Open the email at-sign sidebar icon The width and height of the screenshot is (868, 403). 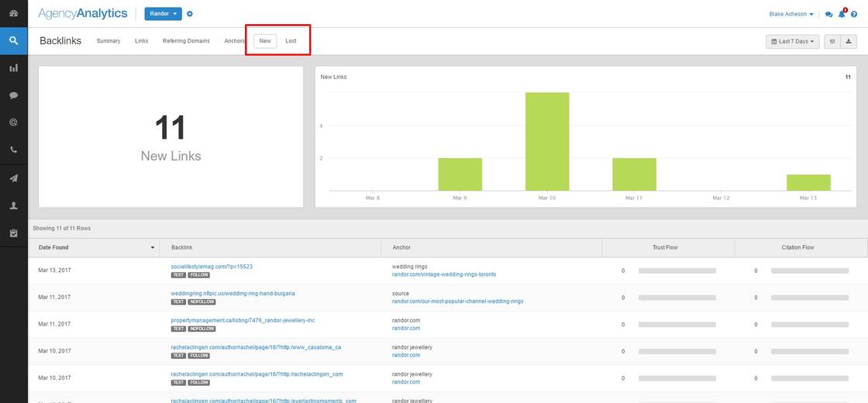[14, 122]
